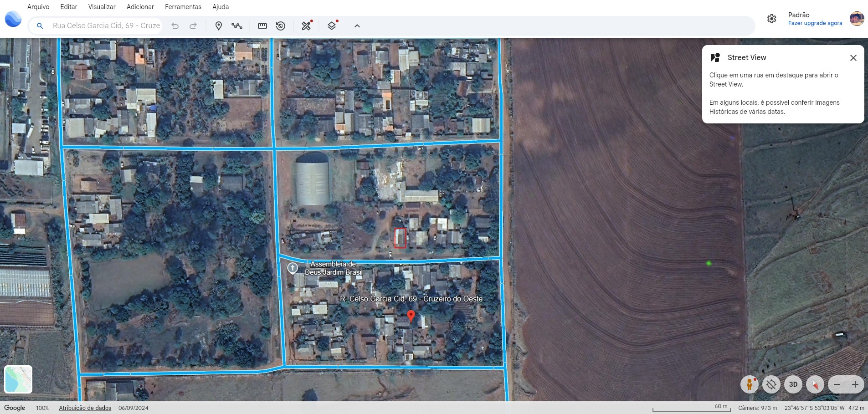Open the Ferramentas menu
This screenshot has height=414, width=868.
pyautogui.click(x=183, y=7)
